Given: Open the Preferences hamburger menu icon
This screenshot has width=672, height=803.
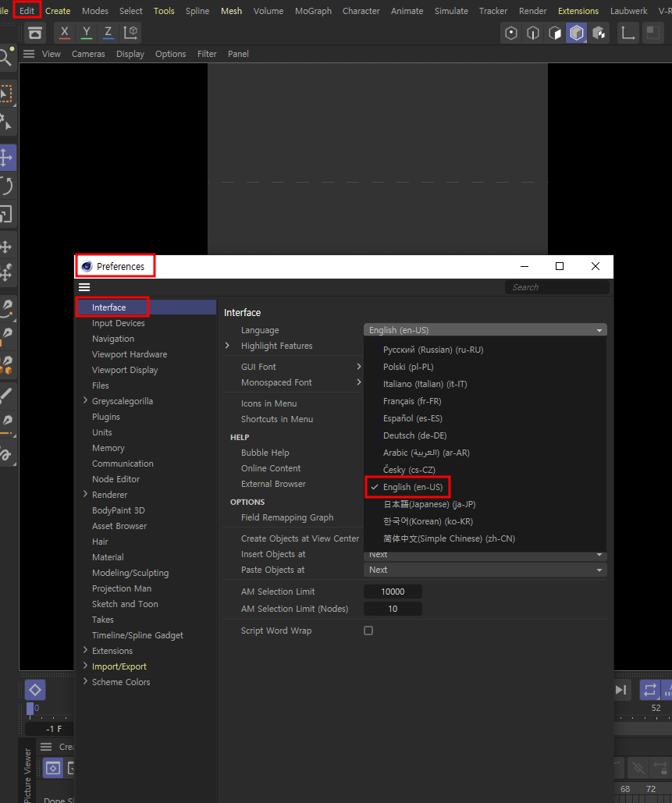Looking at the screenshot, I should pyautogui.click(x=84, y=287).
